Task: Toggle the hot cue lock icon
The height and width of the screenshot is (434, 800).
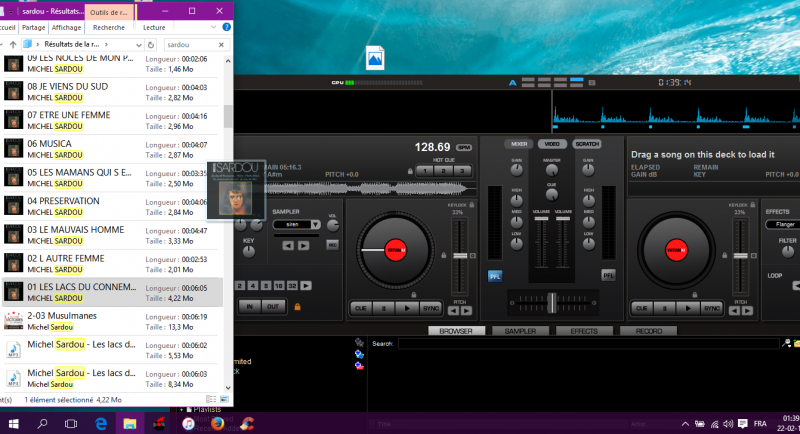Action: pos(410,171)
